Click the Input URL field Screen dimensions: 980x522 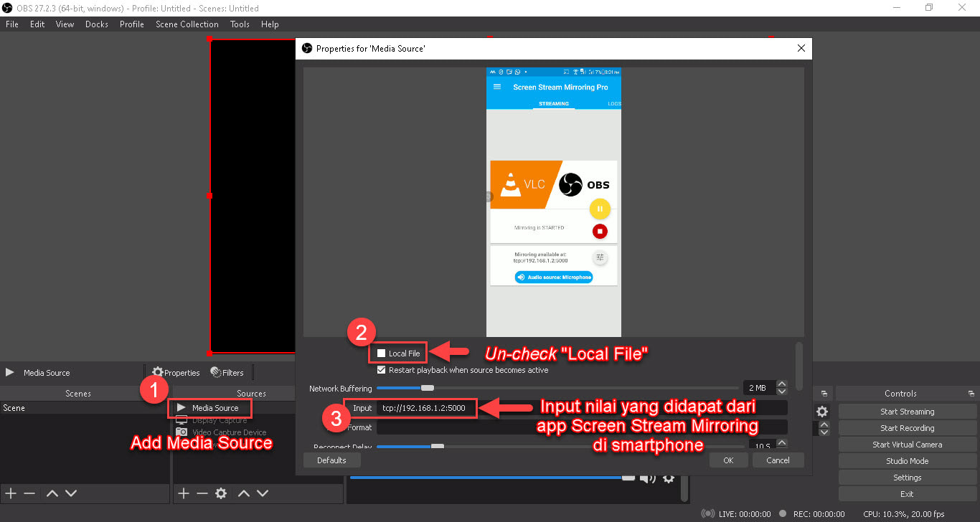coord(582,408)
